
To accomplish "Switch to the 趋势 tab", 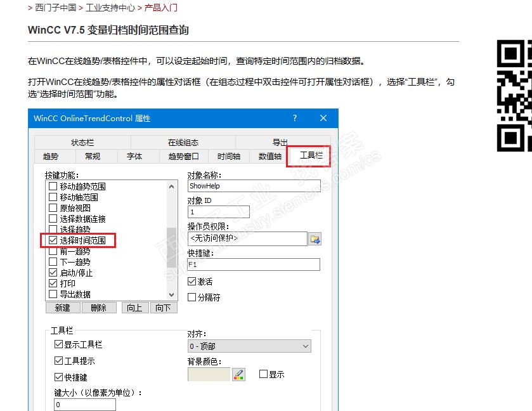I will [x=51, y=156].
